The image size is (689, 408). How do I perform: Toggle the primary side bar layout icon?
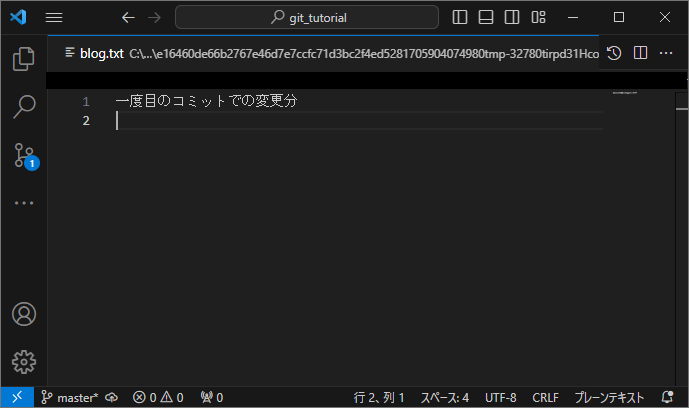tap(460, 18)
